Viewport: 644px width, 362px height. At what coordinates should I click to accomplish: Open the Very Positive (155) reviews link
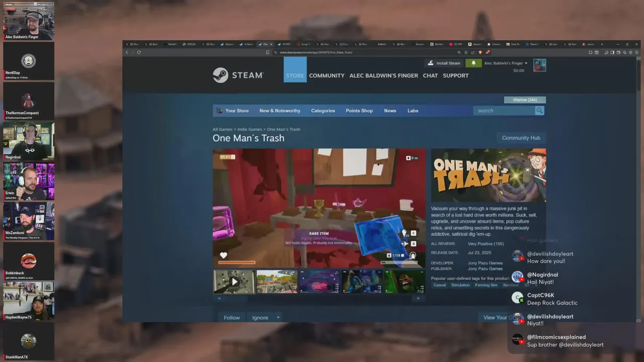pos(486,244)
